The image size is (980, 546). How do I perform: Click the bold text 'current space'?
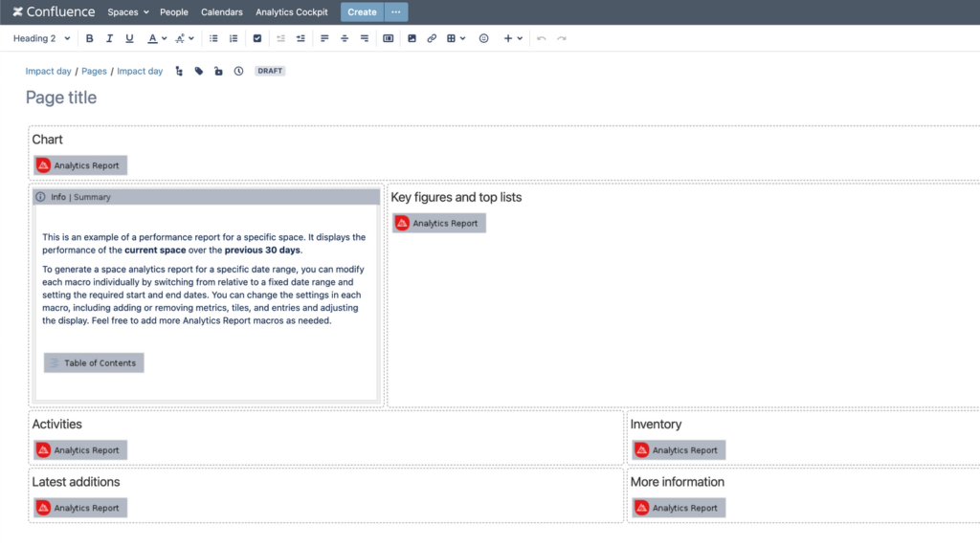tap(155, 250)
